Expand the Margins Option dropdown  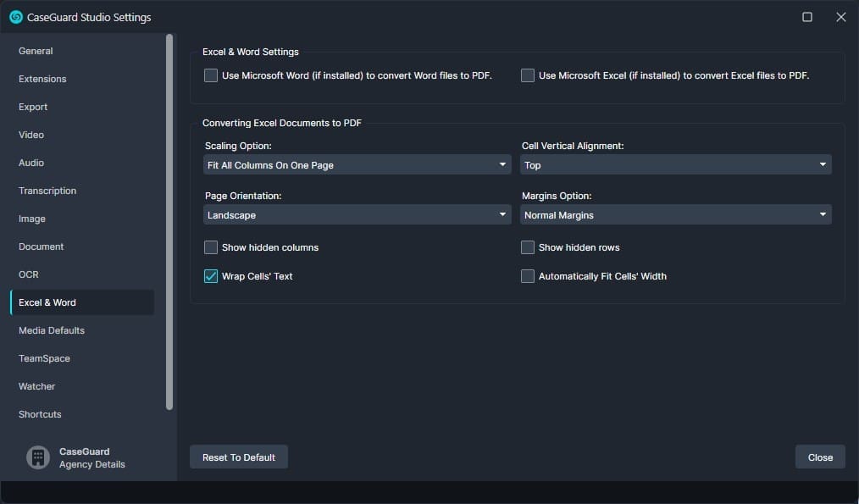675,215
